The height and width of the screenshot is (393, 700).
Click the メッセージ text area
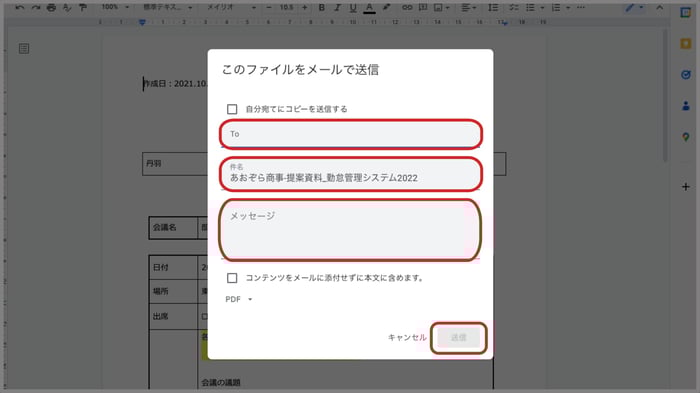pyautogui.click(x=350, y=230)
